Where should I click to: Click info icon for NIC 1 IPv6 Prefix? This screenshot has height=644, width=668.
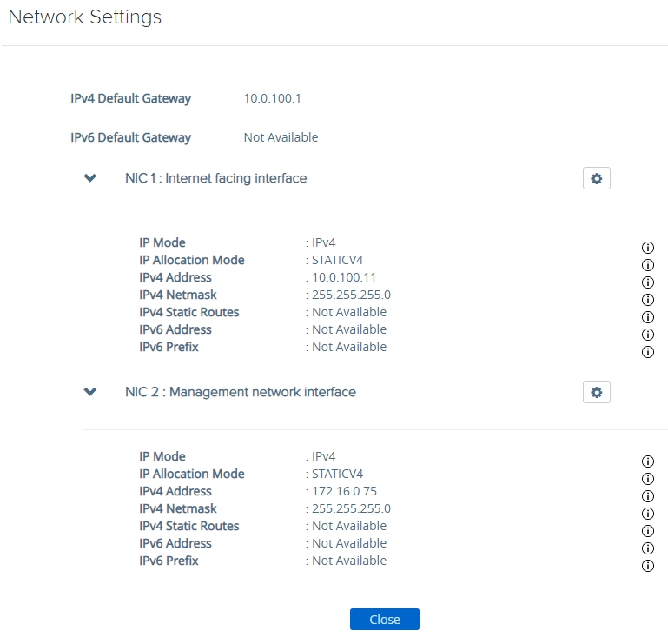[x=647, y=352]
